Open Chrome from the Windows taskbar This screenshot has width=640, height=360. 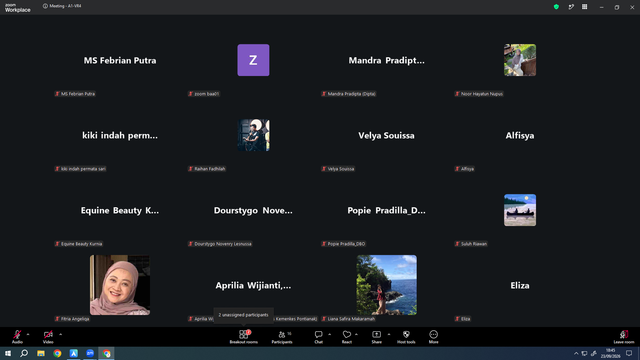coord(57,353)
